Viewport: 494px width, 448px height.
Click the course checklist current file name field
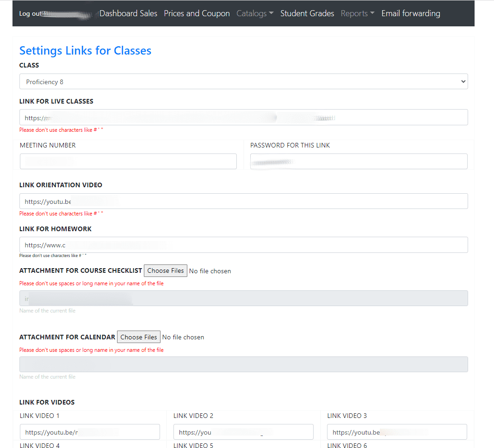pos(243,298)
